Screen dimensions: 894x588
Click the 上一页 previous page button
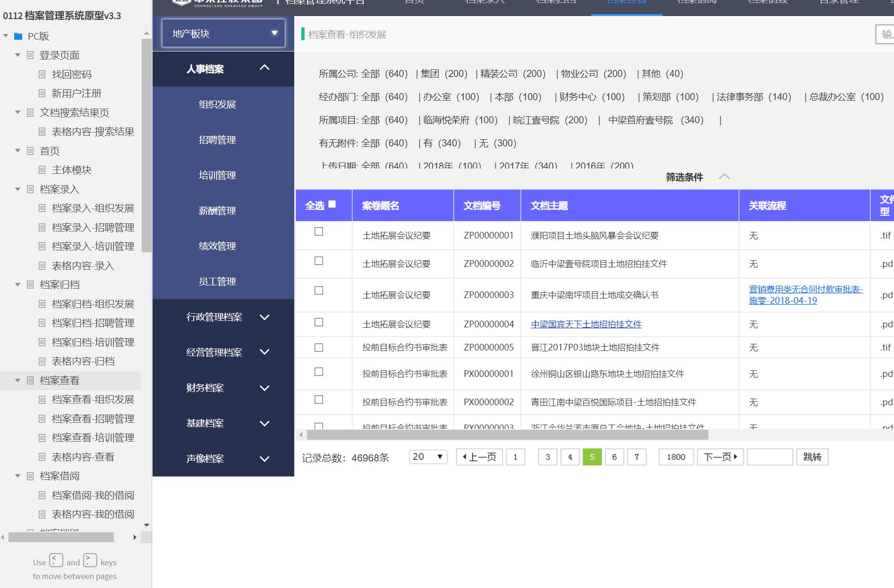point(479,457)
